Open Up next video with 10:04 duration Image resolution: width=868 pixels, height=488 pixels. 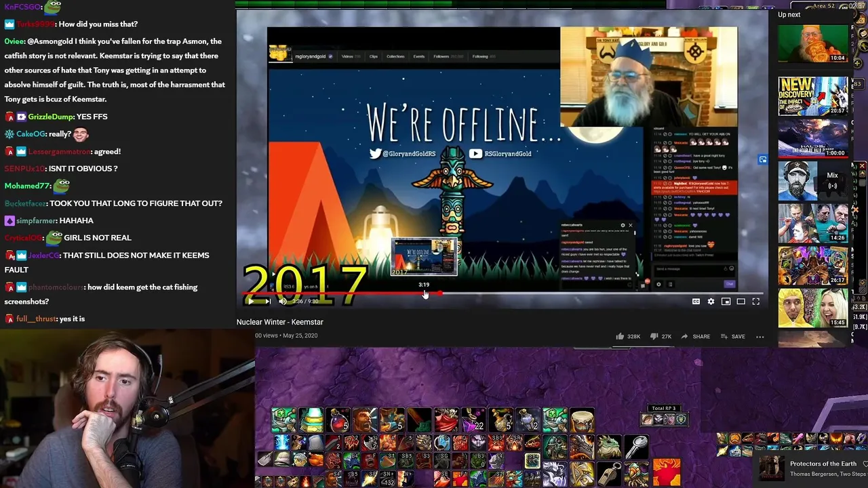coord(812,43)
